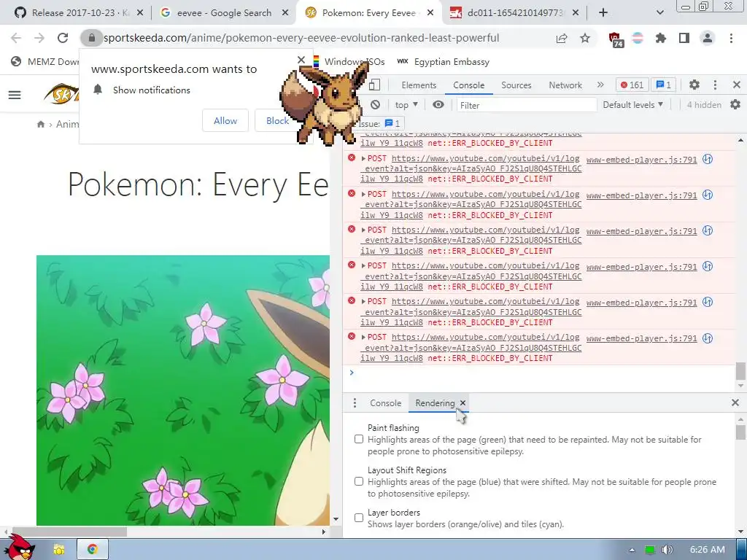Click the console vertical scrollbar thumb
Viewport: 747px width, 560px height.
point(740,371)
